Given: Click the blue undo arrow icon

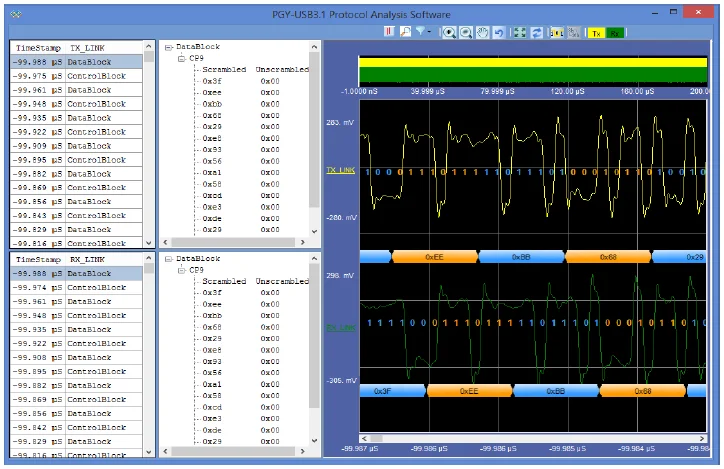Looking at the screenshot, I should pyautogui.click(x=498, y=32).
